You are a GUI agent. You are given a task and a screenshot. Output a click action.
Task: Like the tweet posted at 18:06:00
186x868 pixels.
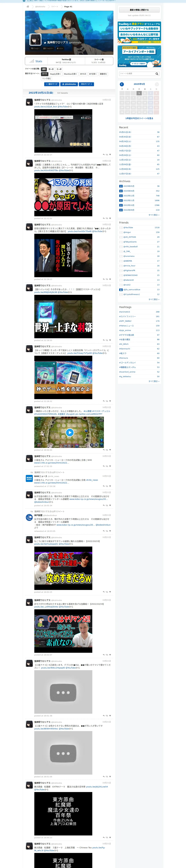pos(110,450)
